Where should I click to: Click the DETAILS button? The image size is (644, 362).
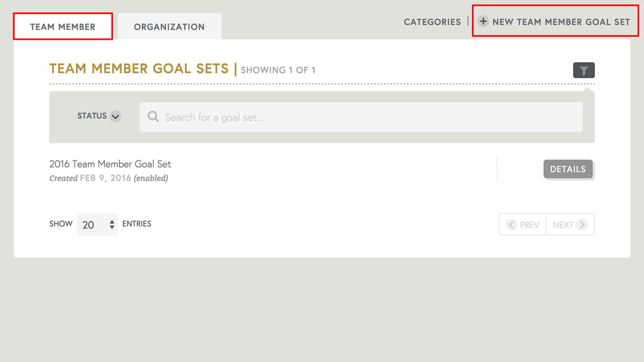tap(568, 169)
